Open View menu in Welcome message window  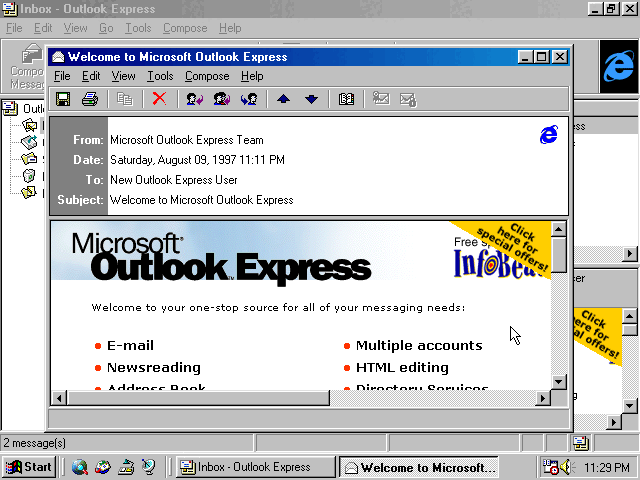tap(123, 76)
